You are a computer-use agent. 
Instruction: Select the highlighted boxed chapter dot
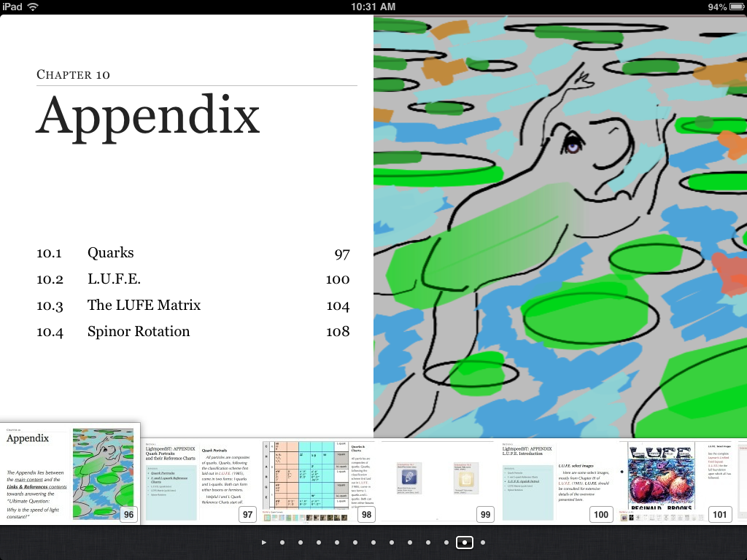(x=465, y=542)
